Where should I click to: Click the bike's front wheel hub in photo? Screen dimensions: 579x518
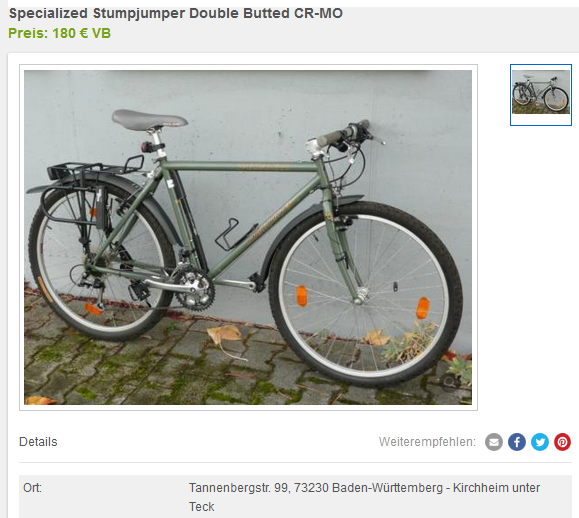[360, 295]
